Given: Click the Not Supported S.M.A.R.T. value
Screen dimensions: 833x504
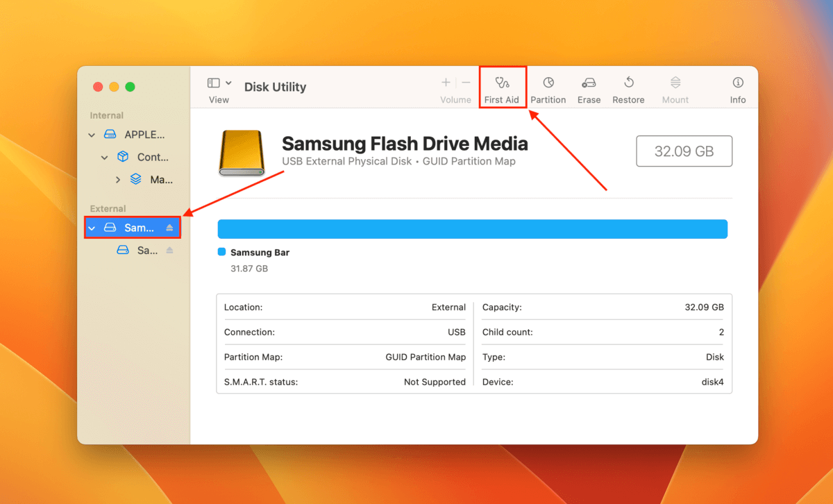Looking at the screenshot, I should 435,382.
